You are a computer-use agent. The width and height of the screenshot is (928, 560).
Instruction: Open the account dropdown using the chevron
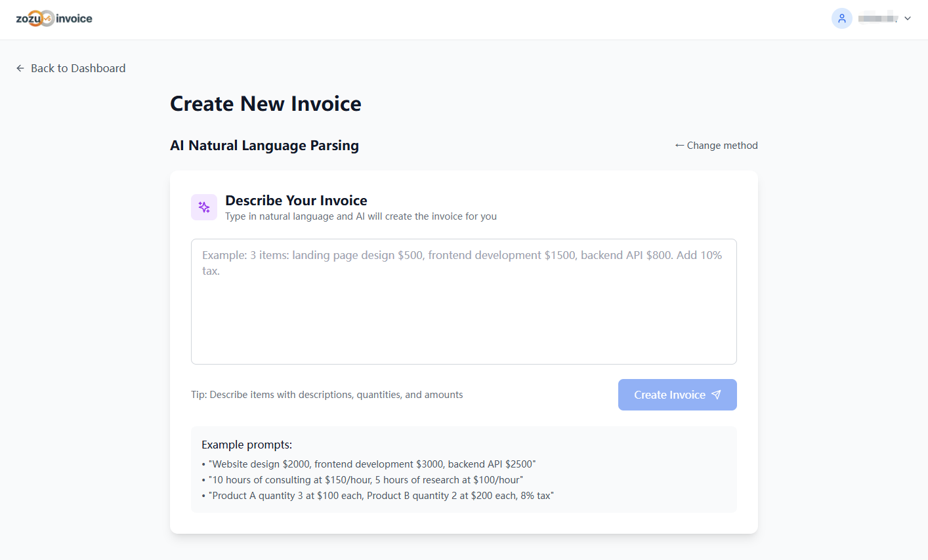pos(908,18)
